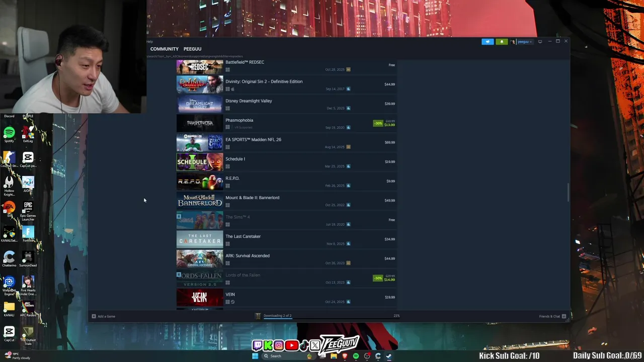Open the COMMUNITY menu in Steam

tap(165, 49)
